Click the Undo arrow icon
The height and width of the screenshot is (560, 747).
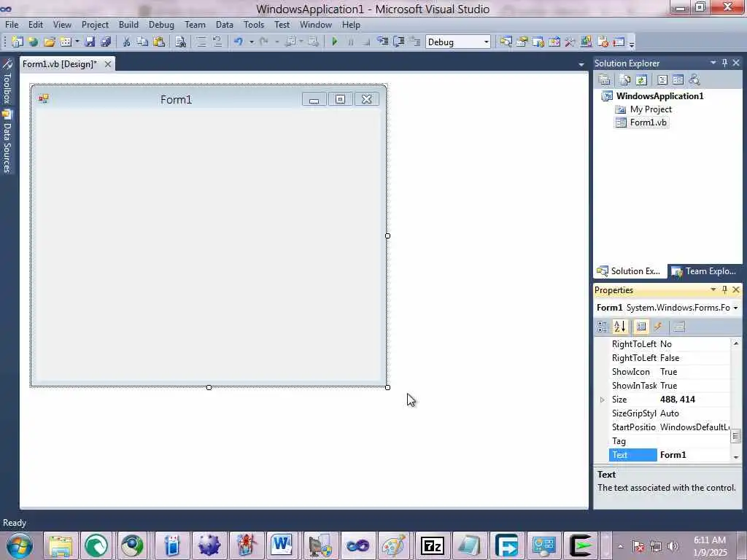[x=239, y=42]
